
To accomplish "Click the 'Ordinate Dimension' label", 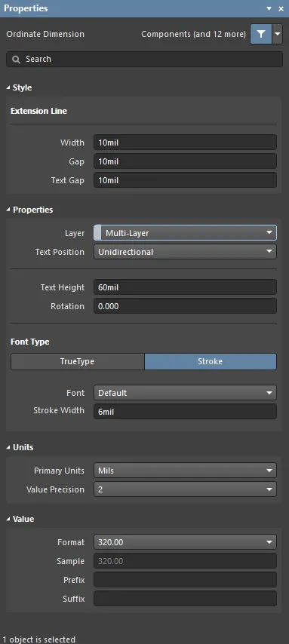I will (x=45, y=34).
